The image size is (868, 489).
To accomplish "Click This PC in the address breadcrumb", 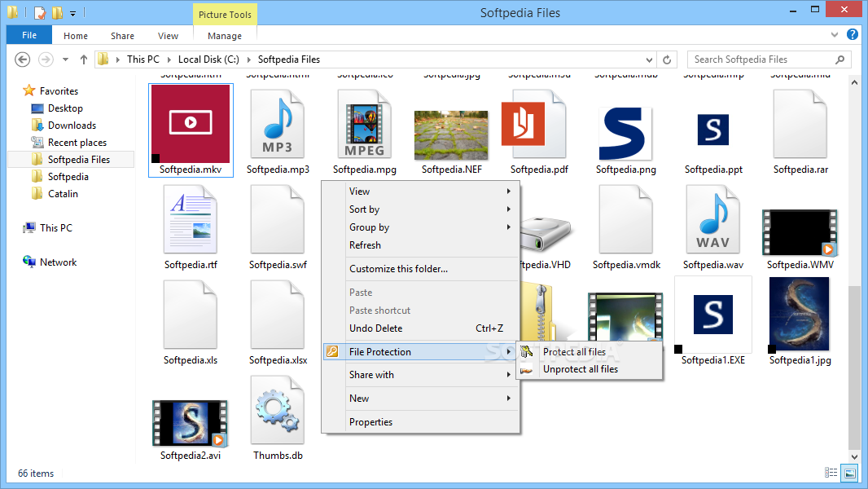I will click(x=142, y=59).
